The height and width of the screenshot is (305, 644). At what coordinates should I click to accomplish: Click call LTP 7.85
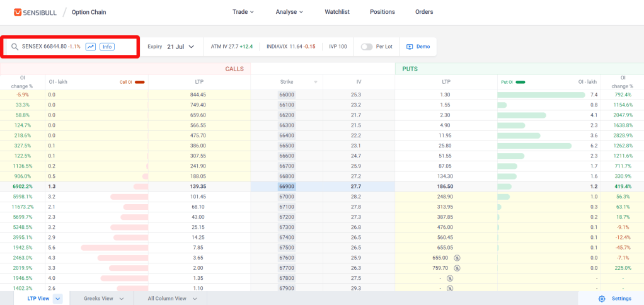tap(199, 248)
